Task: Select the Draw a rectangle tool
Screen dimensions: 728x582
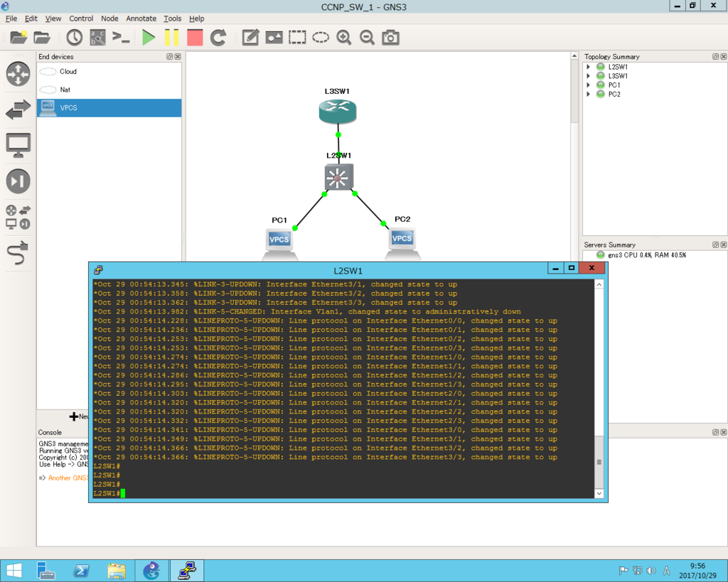Action: pyautogui.click(x=297, y=37)
